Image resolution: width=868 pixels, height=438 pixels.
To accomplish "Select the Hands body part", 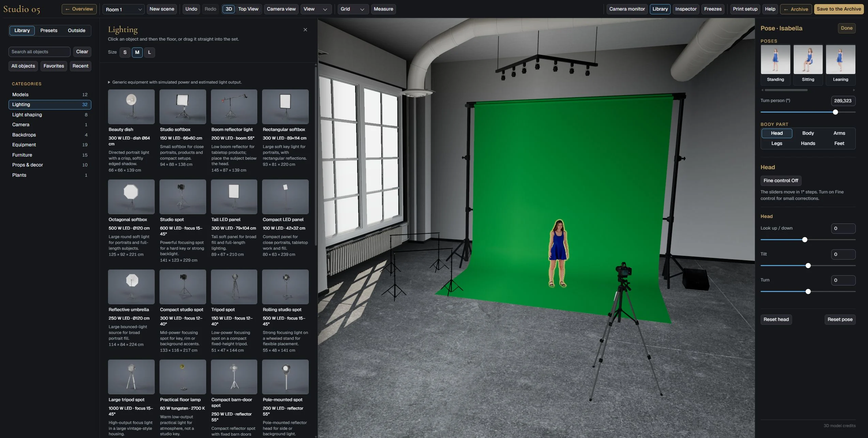I will [808, 143].
